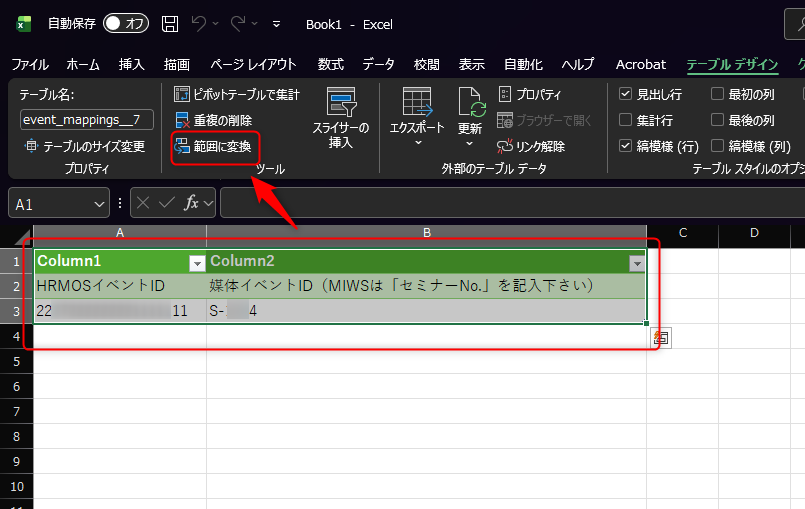805x509 pixels.
Task: Check the First Column (最初の列) checkbox
Action: (x=717, y=94)
